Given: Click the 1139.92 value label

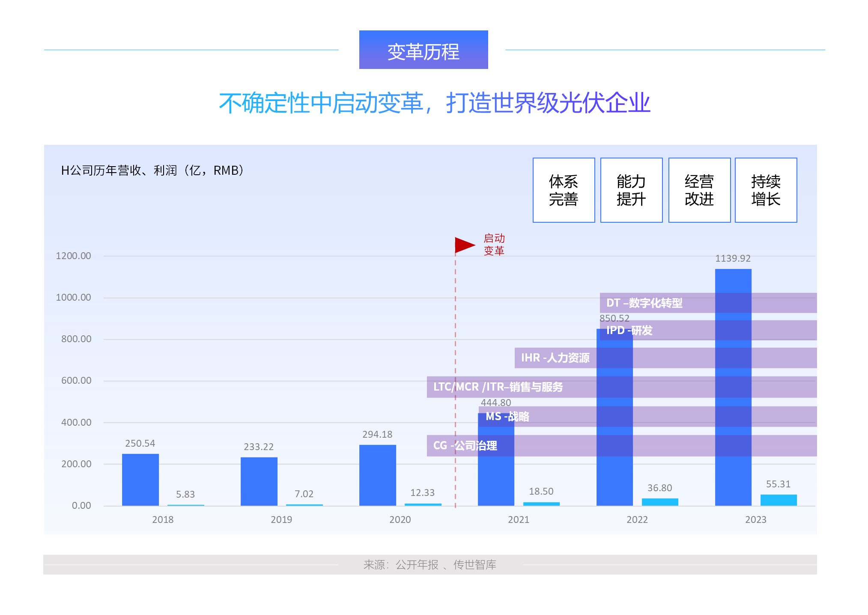Looking at the screenshot, I should point(733,258).
